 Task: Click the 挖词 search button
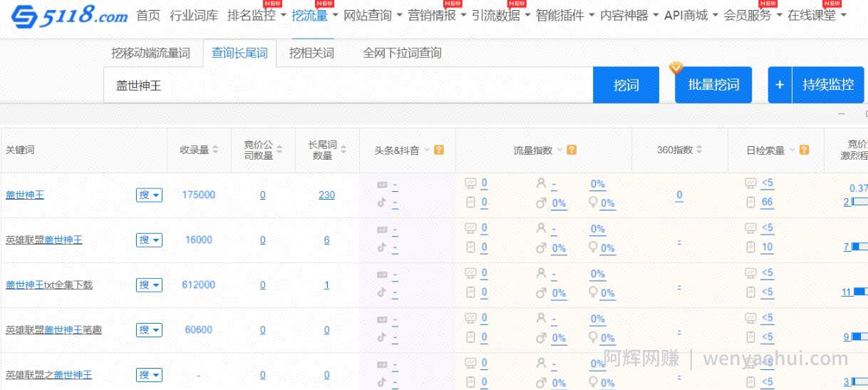click(x=626, y=86)
